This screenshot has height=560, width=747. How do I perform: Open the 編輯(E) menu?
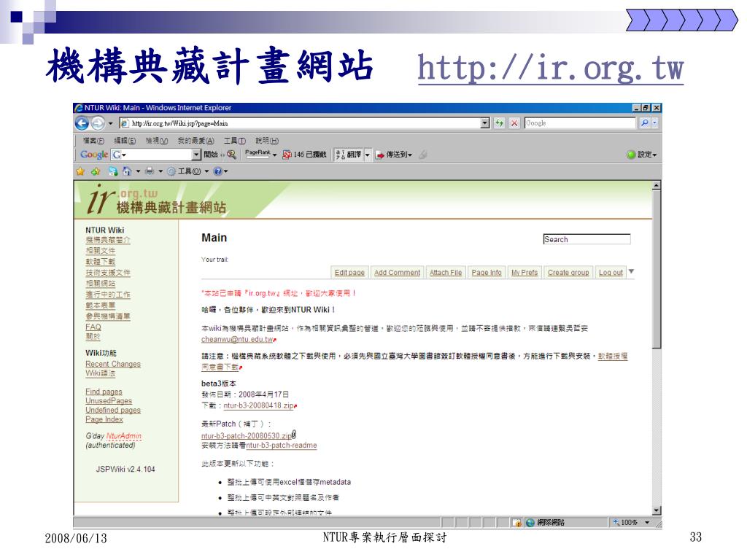(124, 141)
